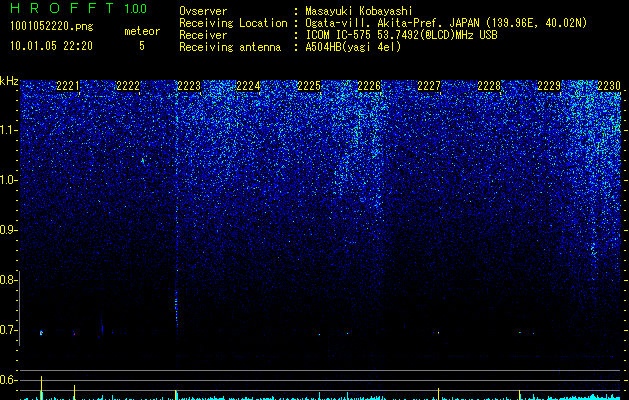Click the 2228 time marker

489,86
